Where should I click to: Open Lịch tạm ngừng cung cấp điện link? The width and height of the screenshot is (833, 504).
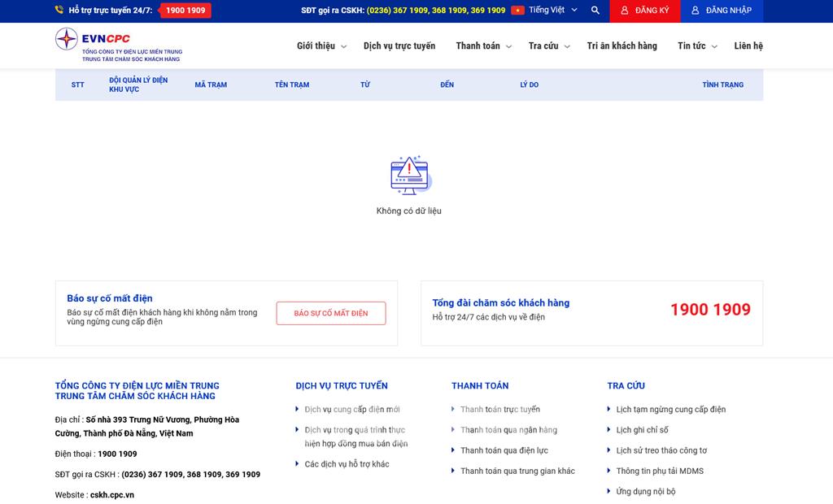tap(670, 410)
